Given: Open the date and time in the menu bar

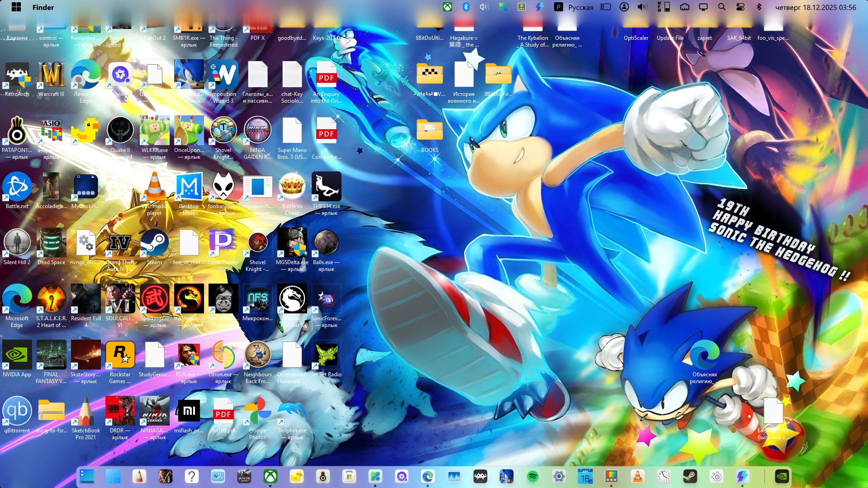Looking at the screenshot, I should point(816,7).
